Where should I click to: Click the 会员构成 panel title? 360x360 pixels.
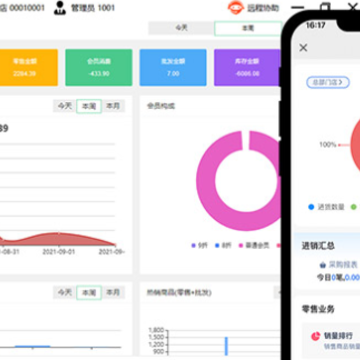coord(161,106)
